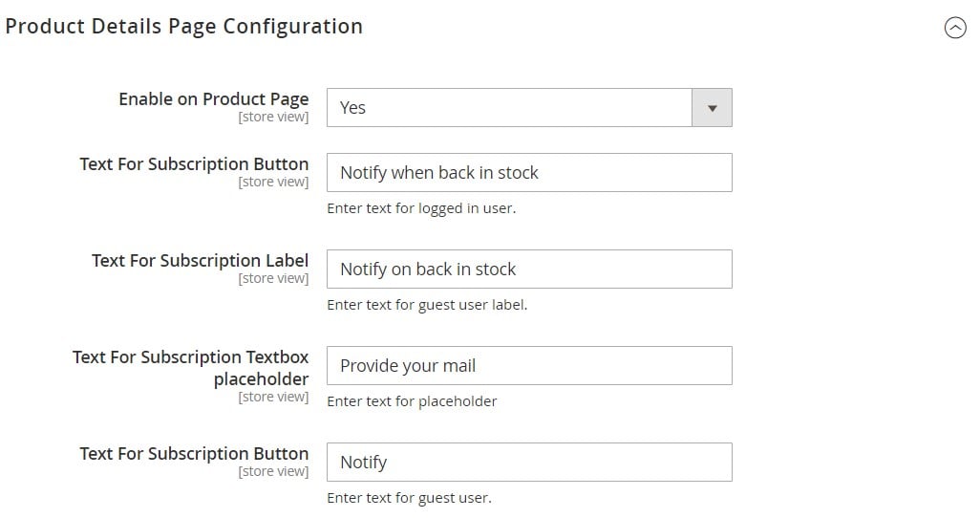Collapse the section with the circled chevron icon
The height and width of the screenshot is (518, 980).
pos(955,28)
